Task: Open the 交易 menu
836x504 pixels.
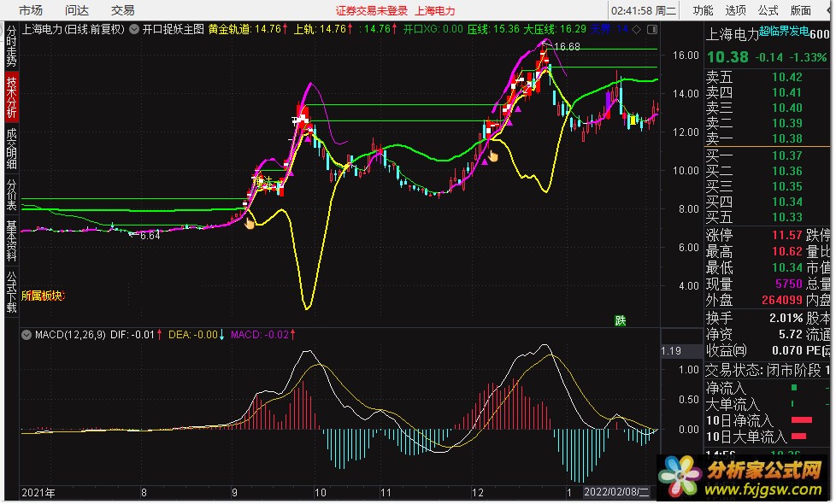Action: tap(122, 10)
